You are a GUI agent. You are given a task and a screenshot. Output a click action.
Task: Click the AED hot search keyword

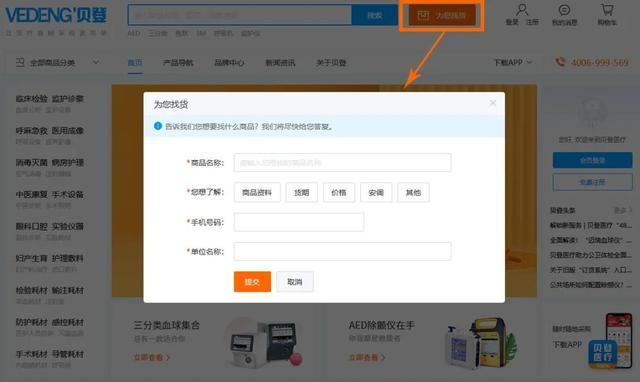point(134,33)
